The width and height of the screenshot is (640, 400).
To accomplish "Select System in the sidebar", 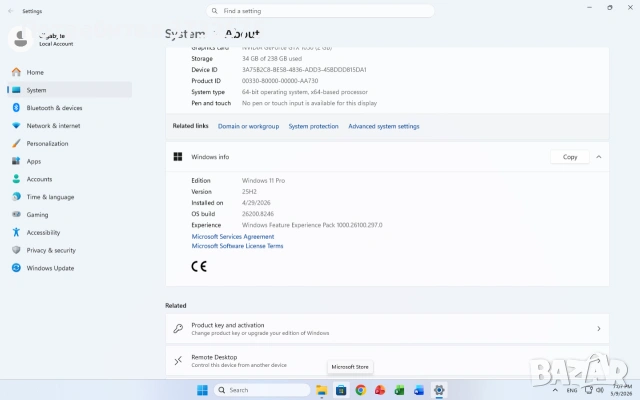I will 69,90.
